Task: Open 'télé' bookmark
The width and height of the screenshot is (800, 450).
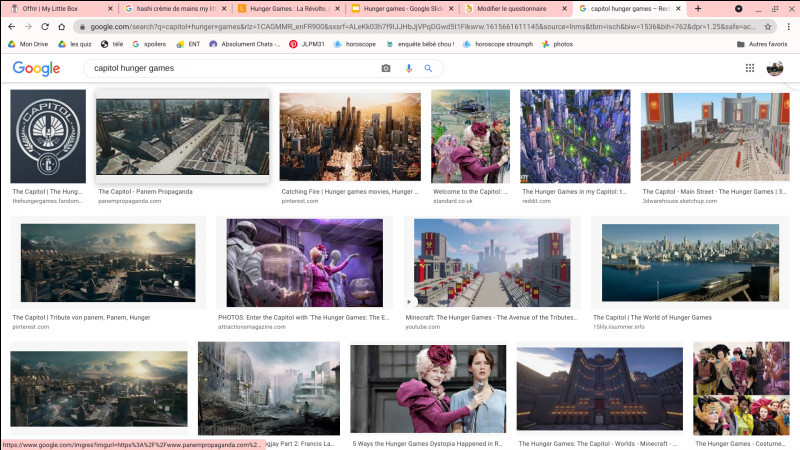Action: click(112, 44)
